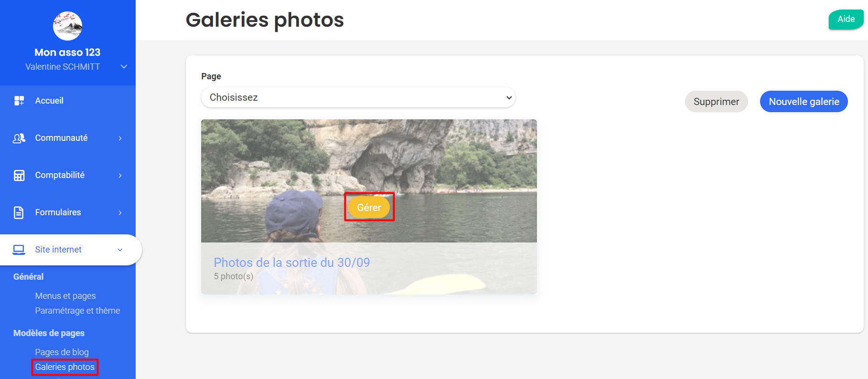Click the Nouvelle galerie button
The image size is (868, 379).
tap(804, 102)
